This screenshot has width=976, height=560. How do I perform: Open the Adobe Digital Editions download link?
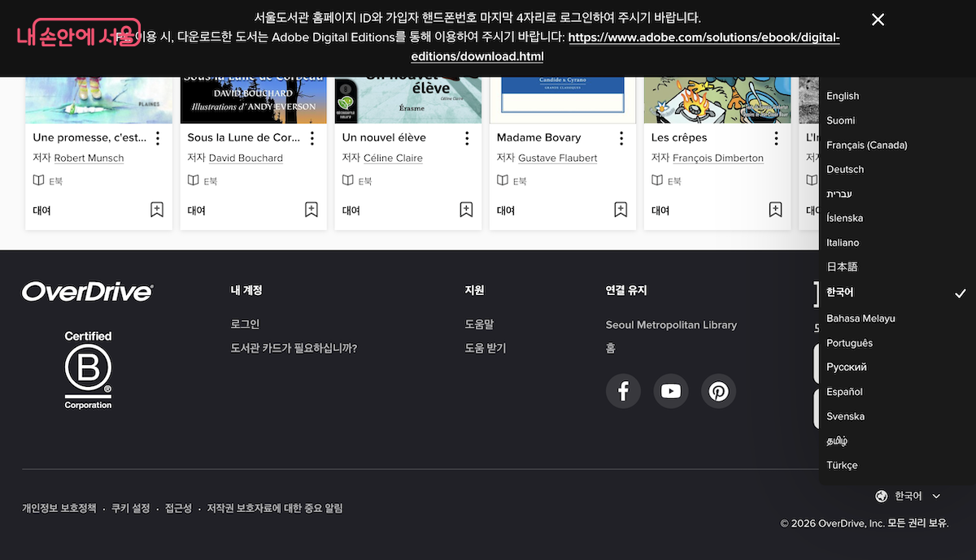pos(625,47)
